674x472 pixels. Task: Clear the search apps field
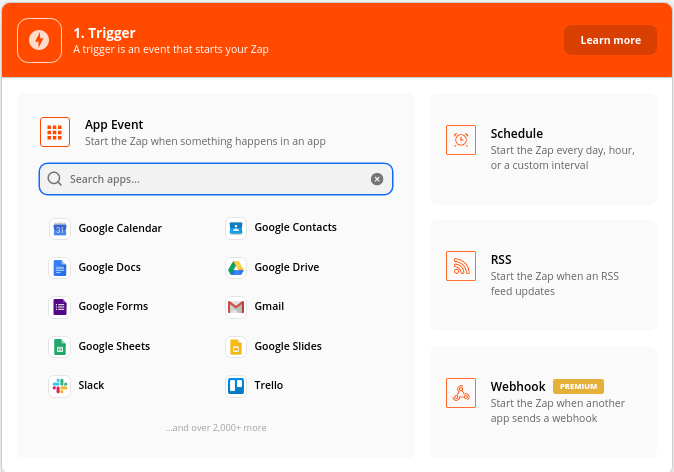coord(377,179)
